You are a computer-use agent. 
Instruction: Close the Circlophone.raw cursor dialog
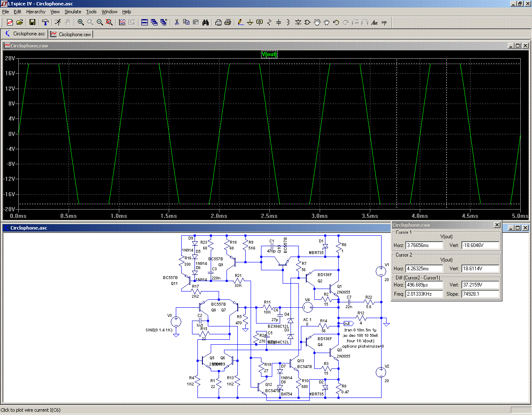click(497, 225)
